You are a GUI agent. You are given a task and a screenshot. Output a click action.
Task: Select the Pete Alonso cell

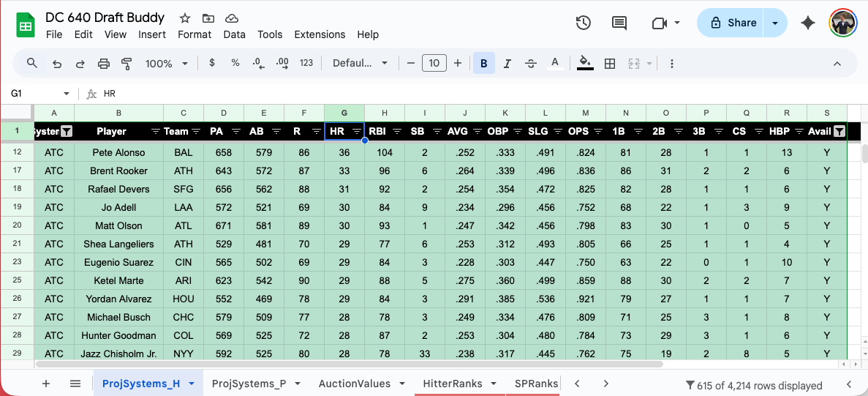118,152
